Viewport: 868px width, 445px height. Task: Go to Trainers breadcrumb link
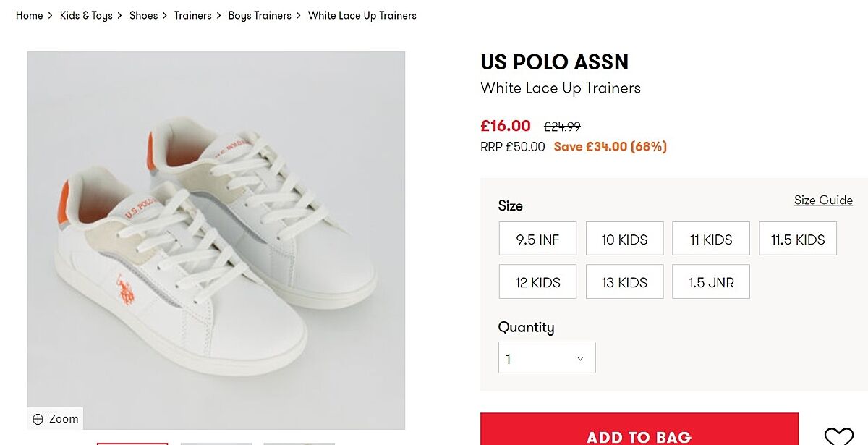click(192, 15)
